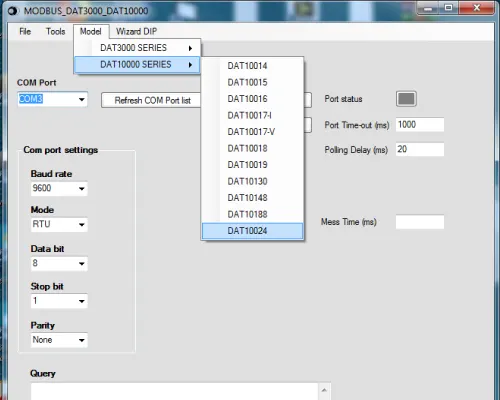
Task: Maximize the MODBUS window
Action: [449, 8]
